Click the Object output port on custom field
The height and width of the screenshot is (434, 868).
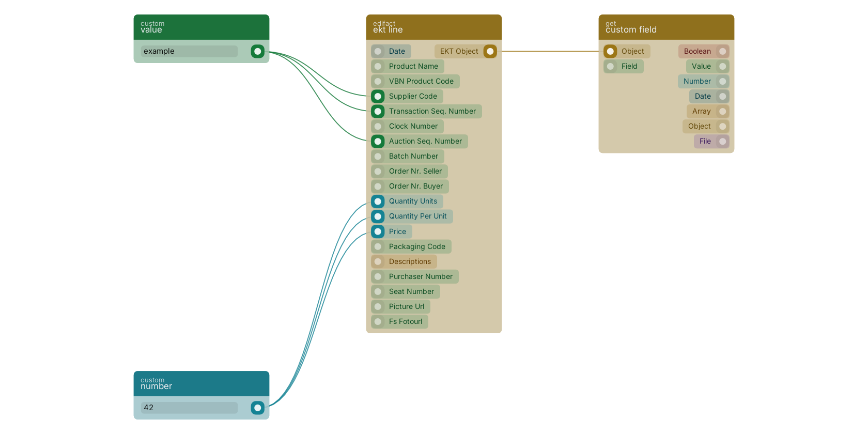(722, 126)
